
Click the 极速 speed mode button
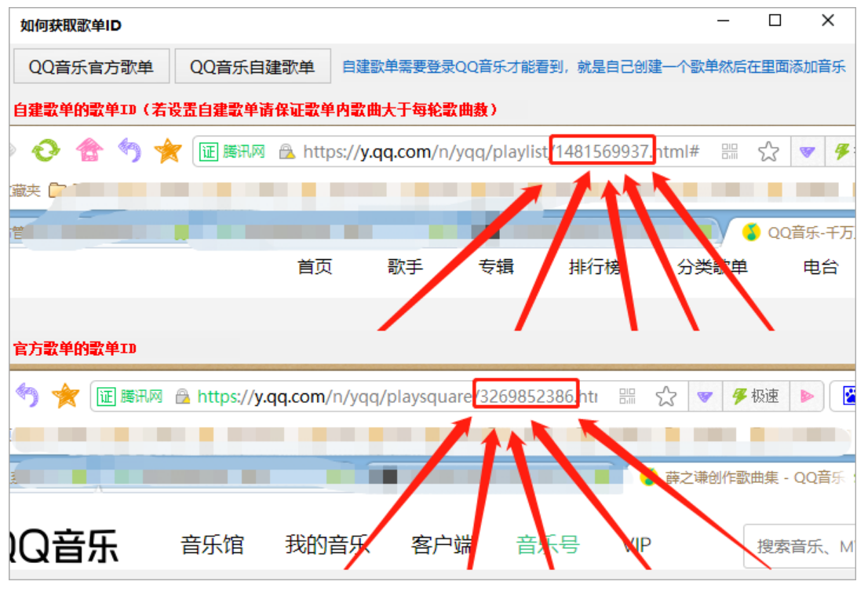coord(757,396)
